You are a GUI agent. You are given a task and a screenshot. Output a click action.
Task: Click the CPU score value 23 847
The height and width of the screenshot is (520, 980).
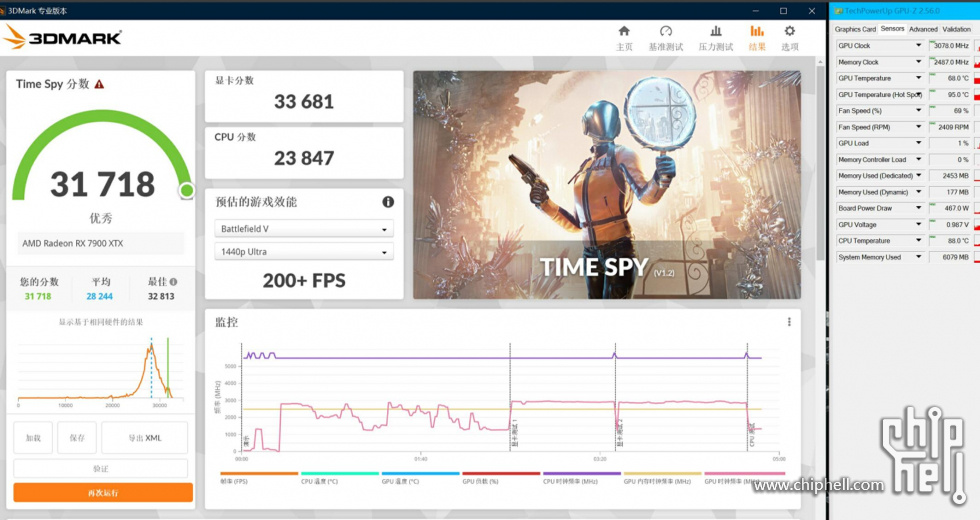point(304,158)
